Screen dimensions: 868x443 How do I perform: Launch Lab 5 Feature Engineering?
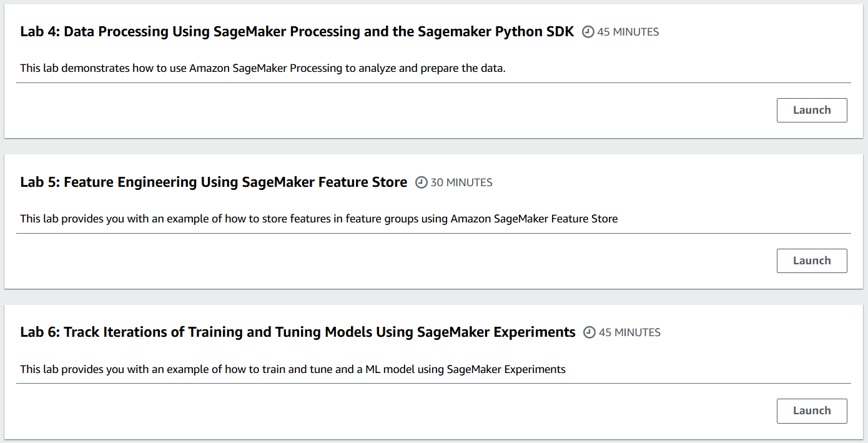[812, 261]
